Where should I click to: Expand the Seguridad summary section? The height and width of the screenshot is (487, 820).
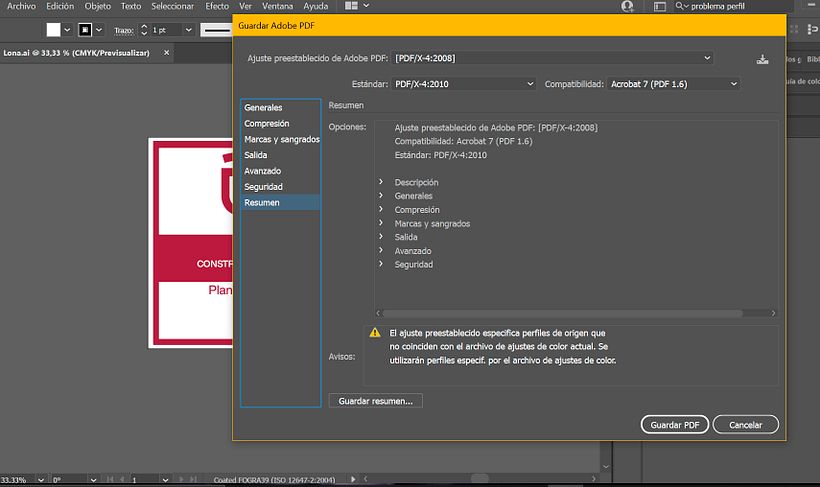(381, 264)
